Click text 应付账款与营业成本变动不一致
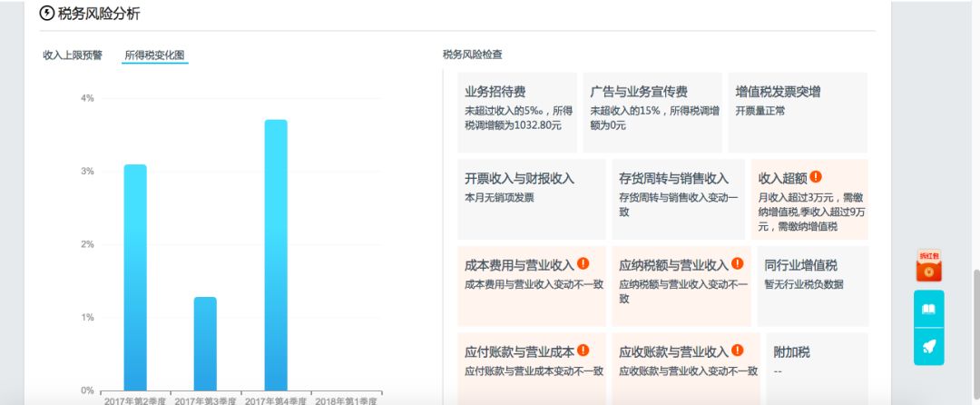Screen dimensions: 980x405 [x=534, y=370]
